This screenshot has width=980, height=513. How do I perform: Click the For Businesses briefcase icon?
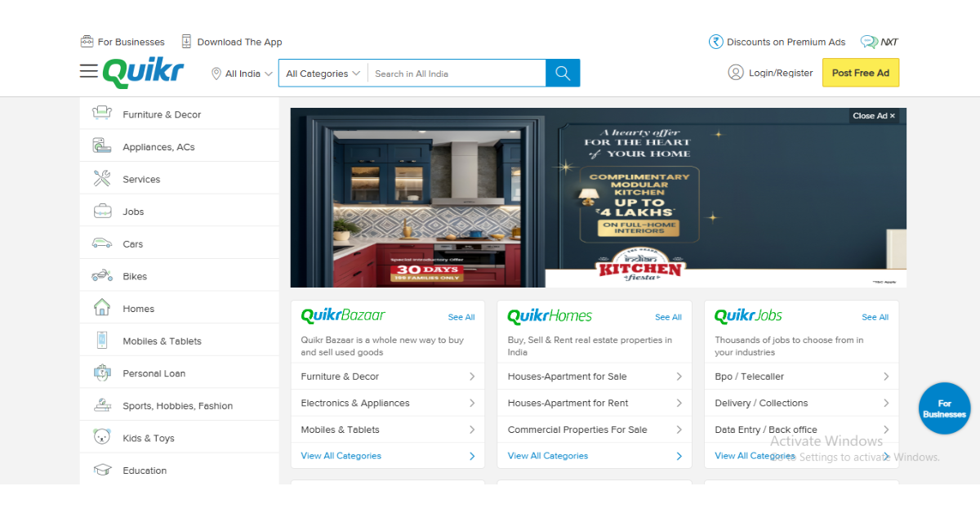click(x=87, y=42)
